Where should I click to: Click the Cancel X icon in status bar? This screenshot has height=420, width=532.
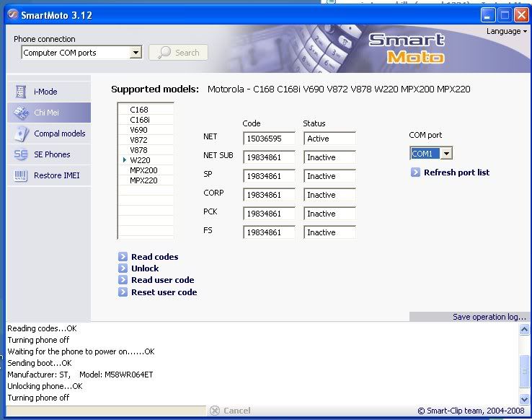[214, 411]
